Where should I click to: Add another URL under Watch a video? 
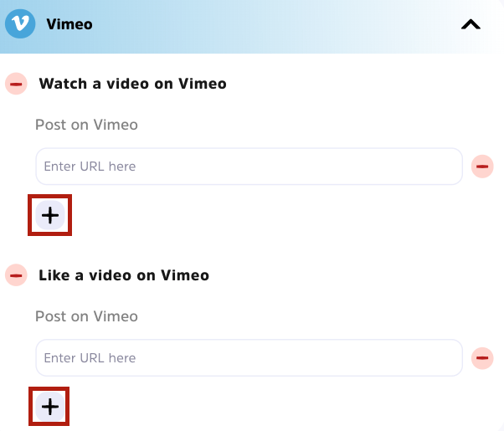tap(50, 215)
